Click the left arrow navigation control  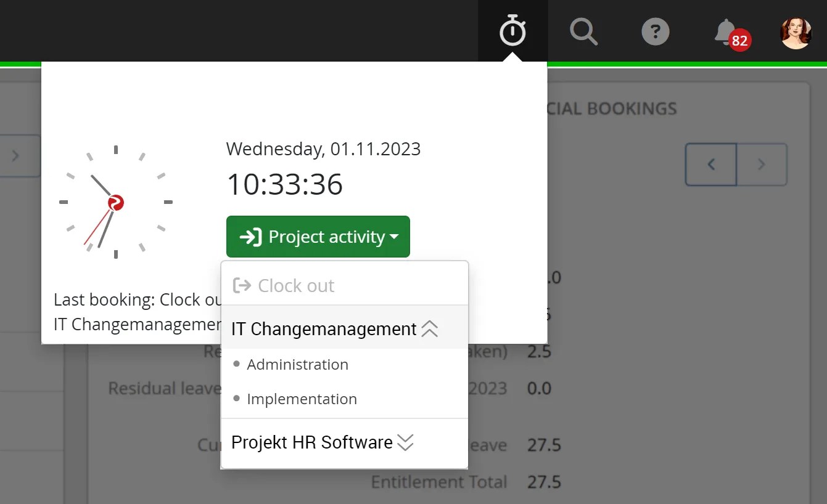710,164
